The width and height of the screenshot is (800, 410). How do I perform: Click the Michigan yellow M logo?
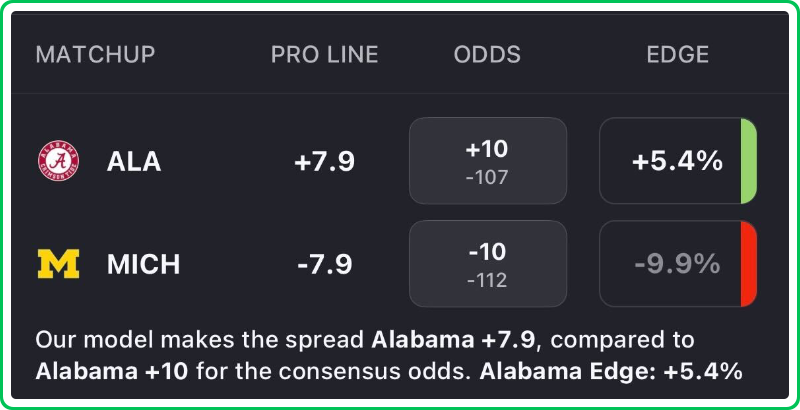tap(58, 264)
